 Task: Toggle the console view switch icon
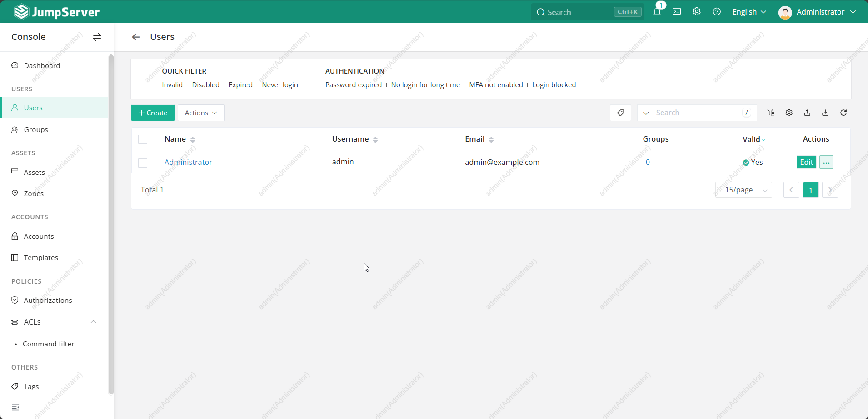[97, 37]
